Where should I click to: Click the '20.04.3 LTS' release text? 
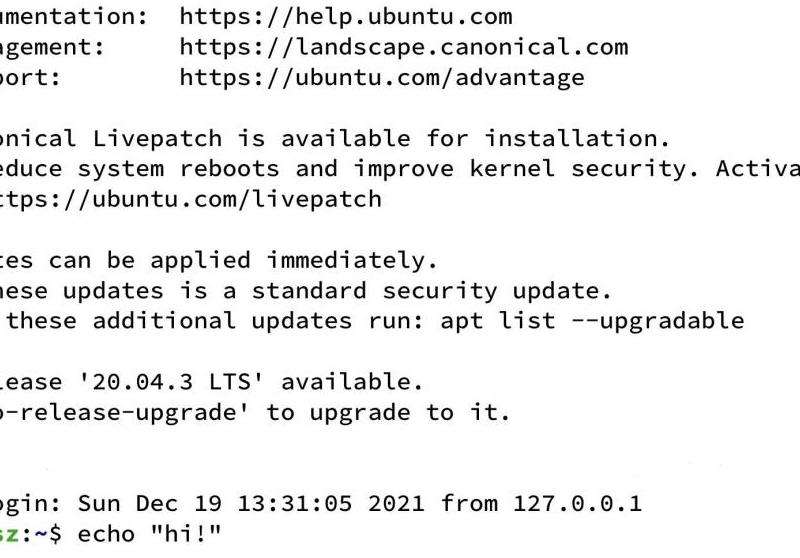(171, 382)
